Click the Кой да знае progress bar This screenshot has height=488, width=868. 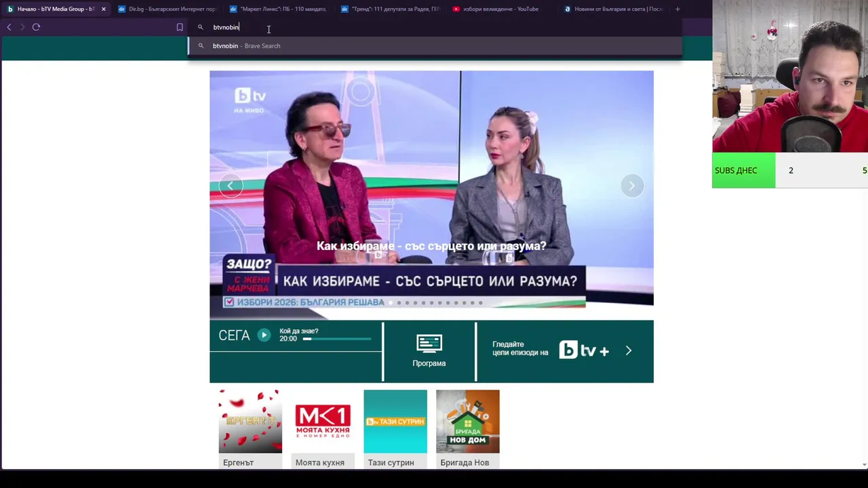(337, 339)
